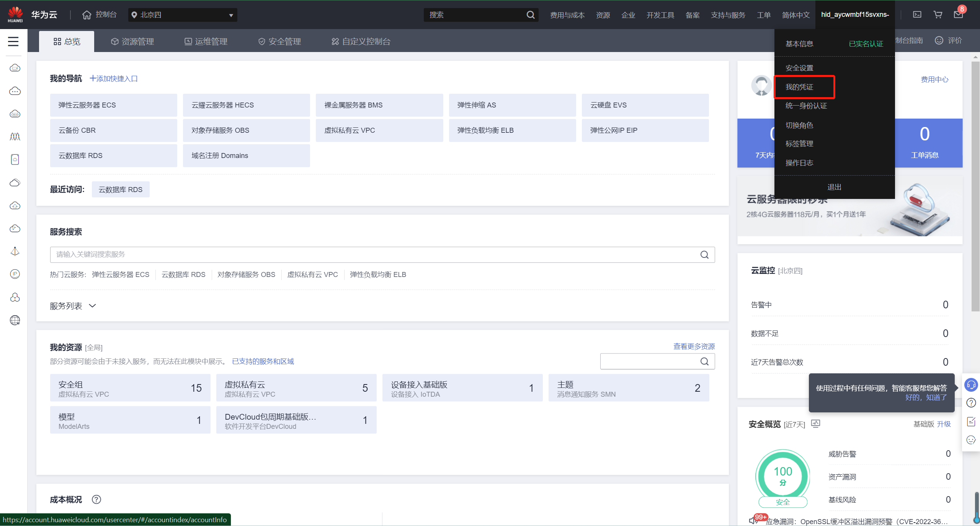Click the globe icon in left sidebar

point(15,320)
